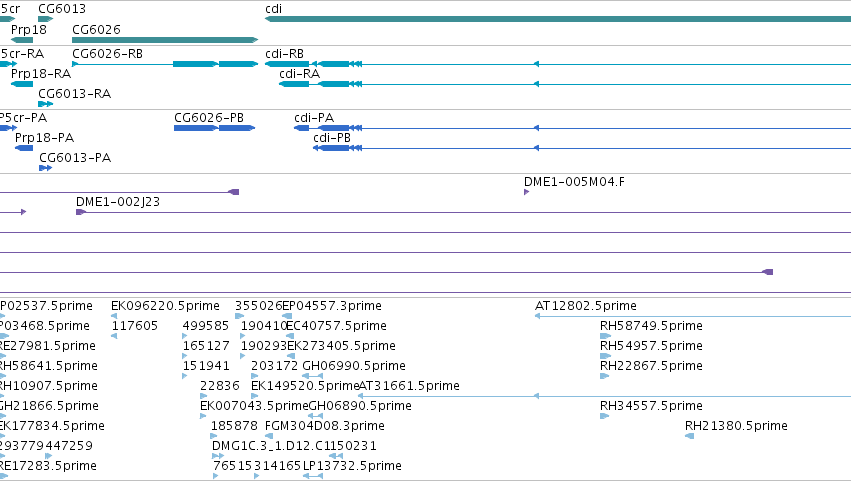Select the 117605 feature label
This screenshot has width=851, height=481.
[x=135, y=326]
